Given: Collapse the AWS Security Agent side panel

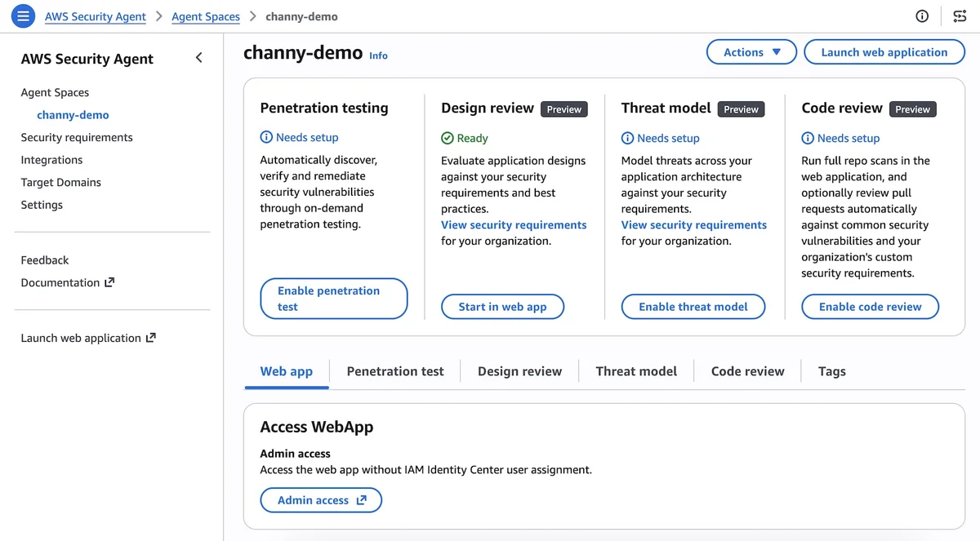Looking at the screenshot, I should click(x=198, y=58).
